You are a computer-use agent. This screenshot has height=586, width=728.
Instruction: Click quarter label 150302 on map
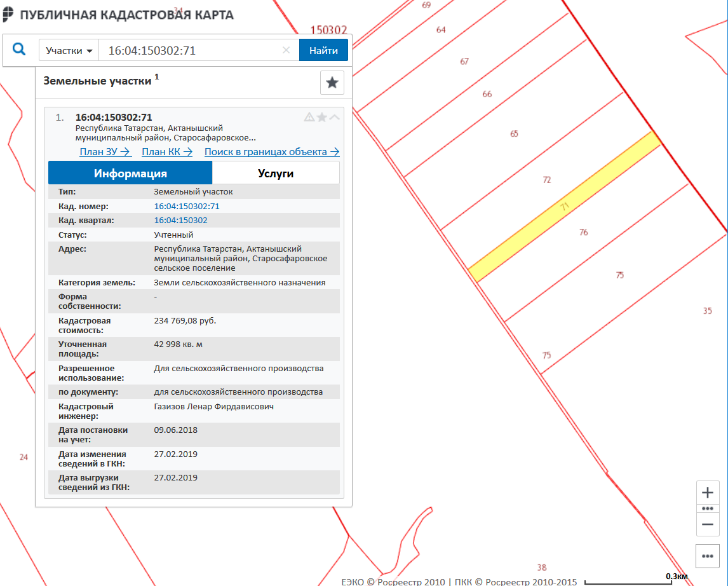pyautogui.click(x=328, y=30)
